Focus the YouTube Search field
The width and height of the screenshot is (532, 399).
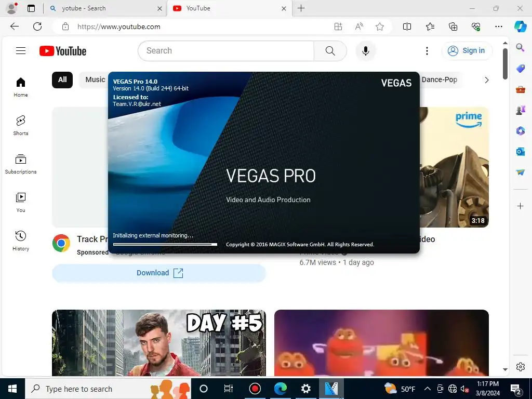point(226,51)
